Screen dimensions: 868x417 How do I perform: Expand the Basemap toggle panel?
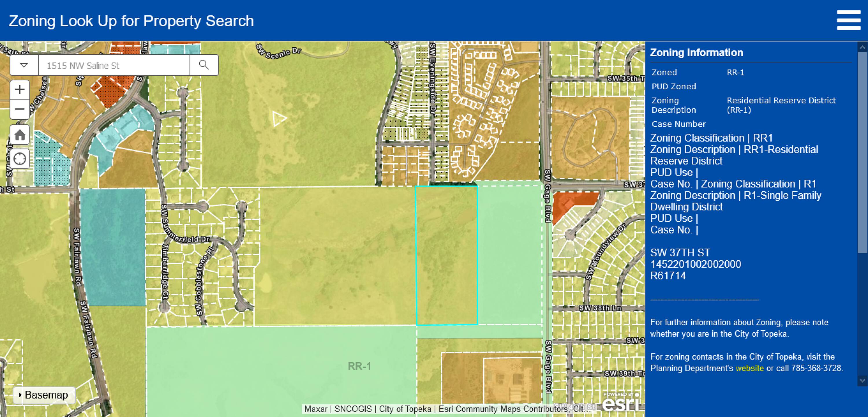tap(44, 395)
